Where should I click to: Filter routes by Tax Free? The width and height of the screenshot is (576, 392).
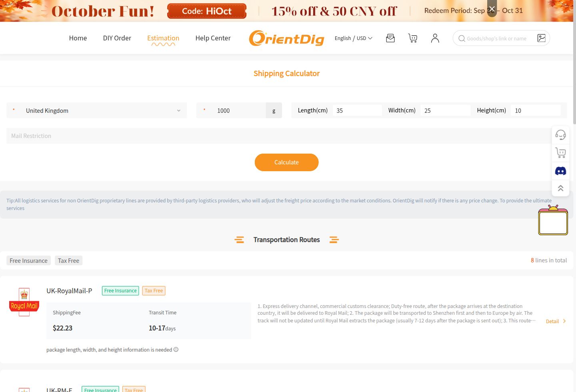click(x=68, y=260)
